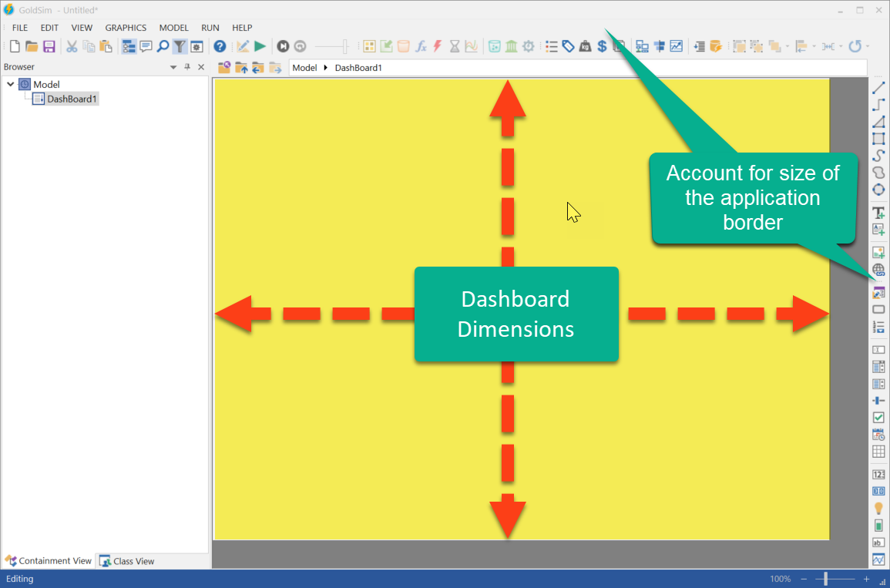Go up one container level
Screen dimensions: 890x588
point(241,68)
